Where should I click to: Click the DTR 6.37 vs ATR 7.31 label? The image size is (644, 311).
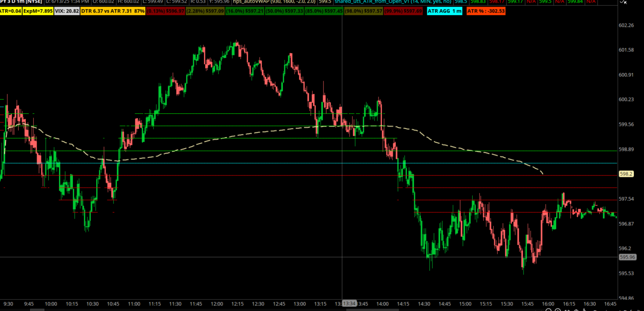[x=113, y=11]
